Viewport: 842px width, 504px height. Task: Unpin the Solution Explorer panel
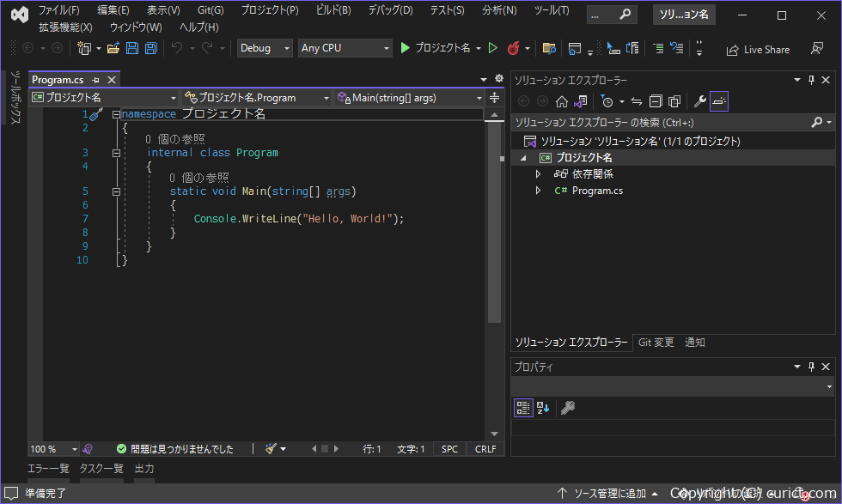pyautogui.click(x=810, y=79)
